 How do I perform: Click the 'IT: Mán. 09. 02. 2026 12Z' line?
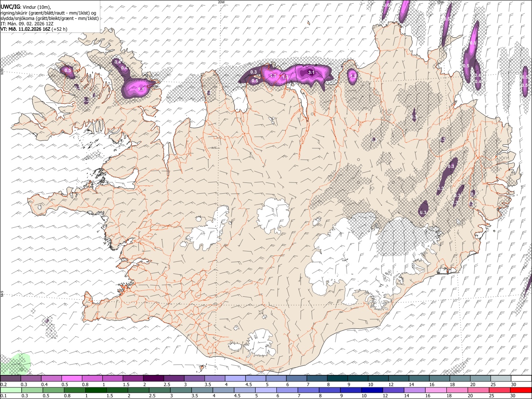click(27, 24)
